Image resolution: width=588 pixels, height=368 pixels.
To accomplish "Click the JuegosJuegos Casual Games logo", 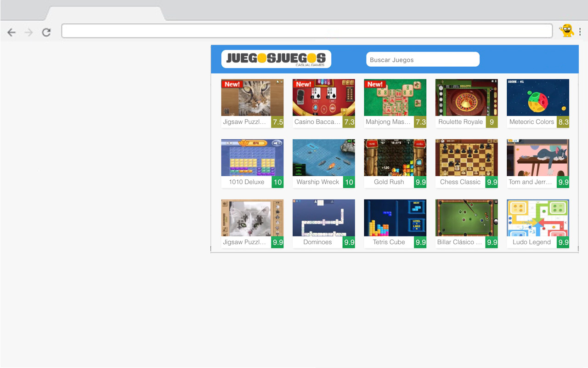I will pyautogui.click(x=276, y=59).
